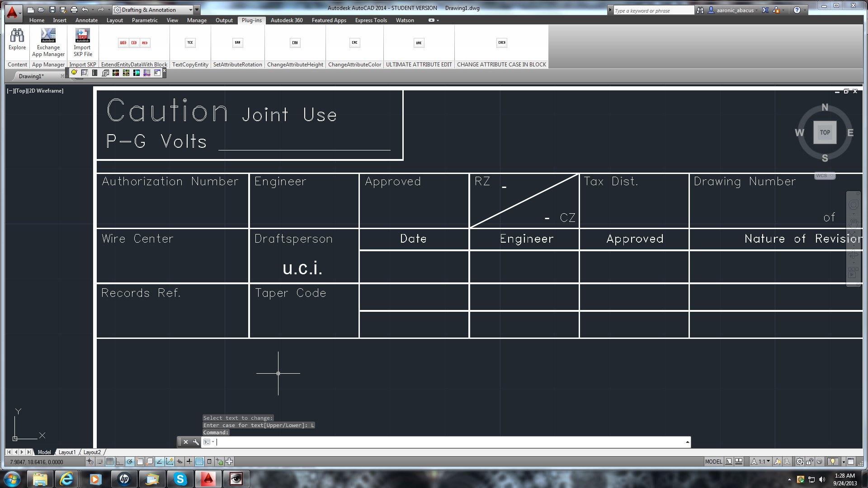Toggle Polar Tracking in the status bar
Screen dimensions: 868x488
click(x=130, y=462)
